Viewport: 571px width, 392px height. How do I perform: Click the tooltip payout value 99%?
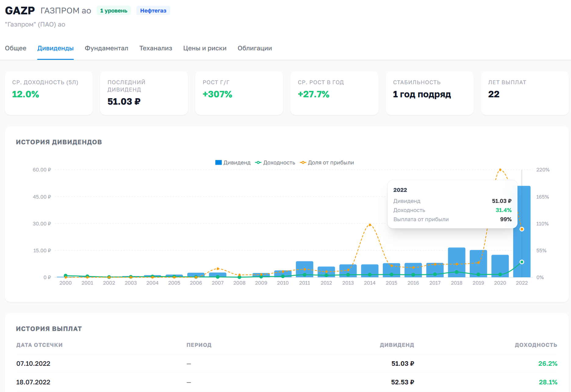(x=506, y=219)
